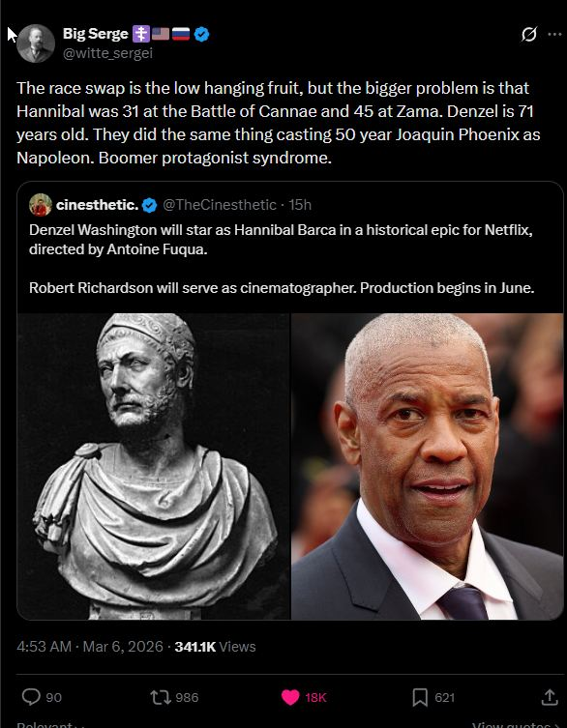Open Big Serge's profile avatar
Screen dimensions: 567x728
[x=36, y=44]
